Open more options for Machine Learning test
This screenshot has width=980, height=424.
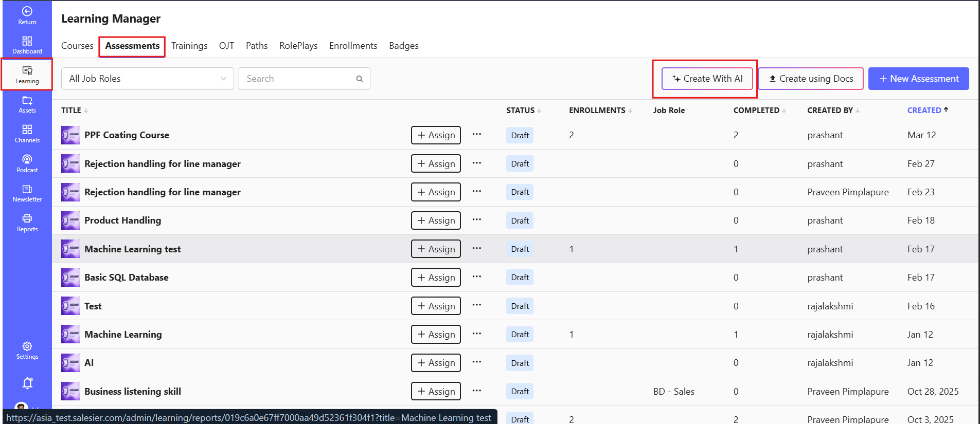click(x=477, y=249)
